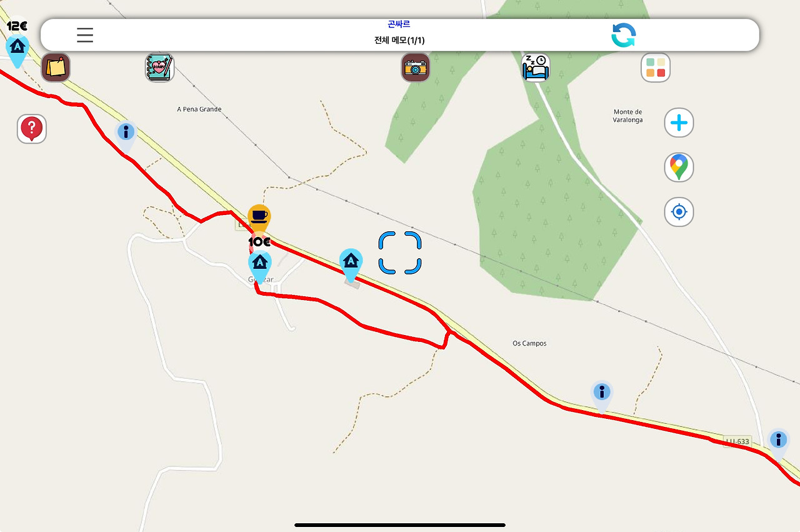Viewport: 800px width, 532px height.
Task: Tap the blue plus add button
Action: [x=679, y=123]
